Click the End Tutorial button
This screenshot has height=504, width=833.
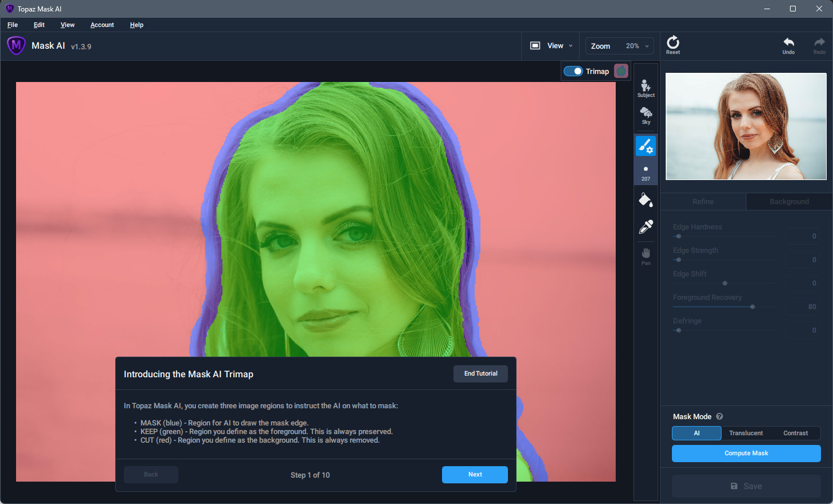480,374
